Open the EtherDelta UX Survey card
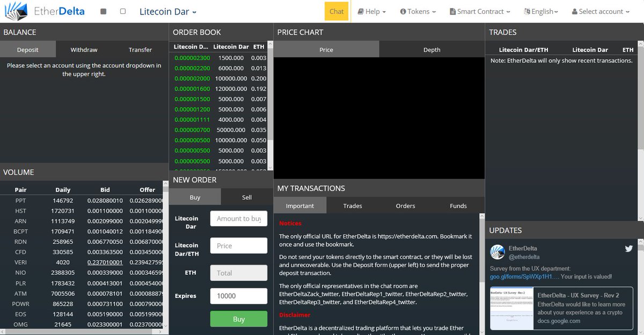Screen dimensions: 644x335 click(561, 308)
